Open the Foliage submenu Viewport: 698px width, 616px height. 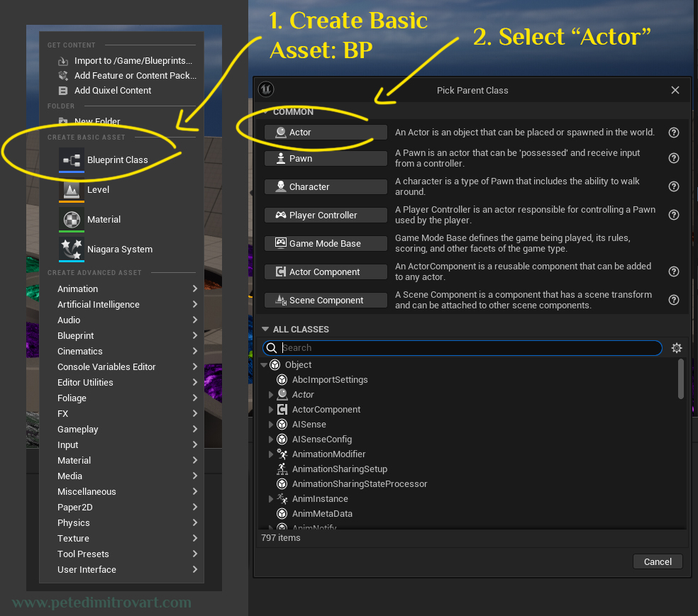(x=121, y=398)
